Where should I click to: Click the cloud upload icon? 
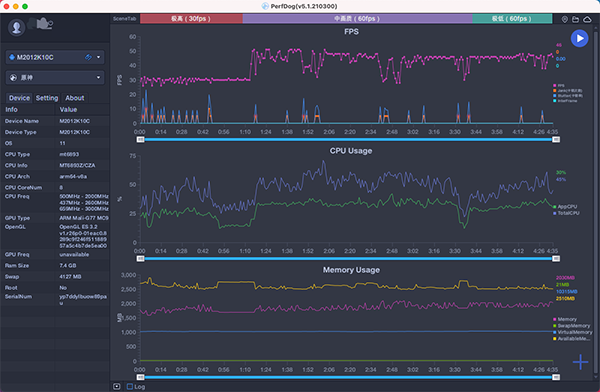click(587, 19)
